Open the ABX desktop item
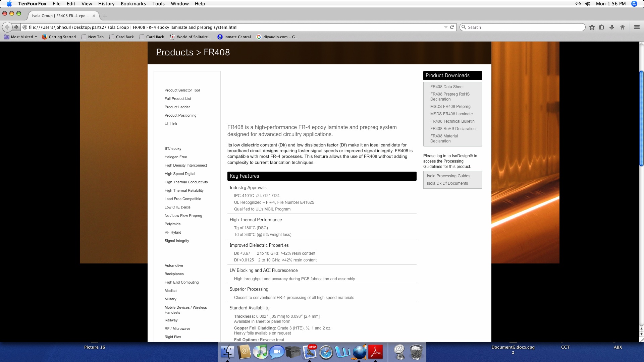 pos(618,347)
